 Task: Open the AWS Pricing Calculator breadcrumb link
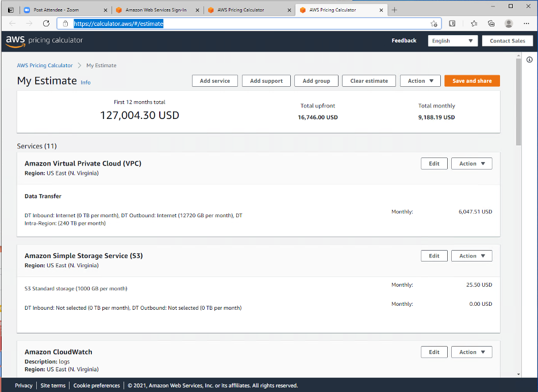pos(45,66)
